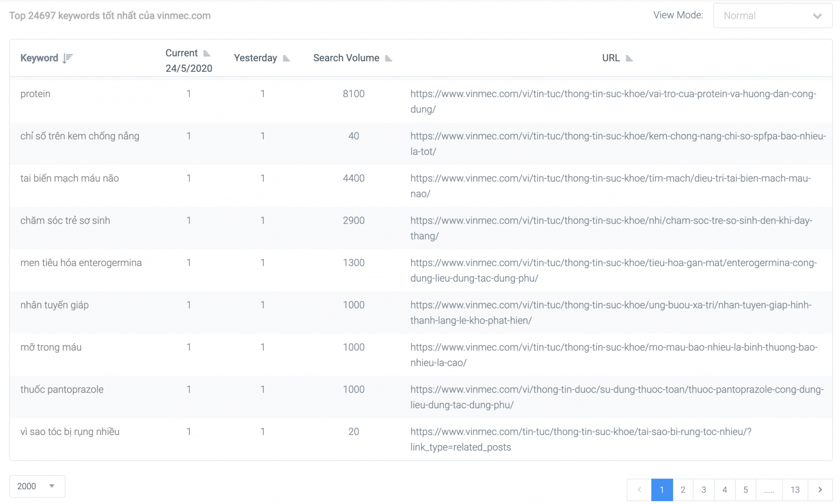Open page 3 of results
This screenshot has width=840, height=504.
click(704, 490)
